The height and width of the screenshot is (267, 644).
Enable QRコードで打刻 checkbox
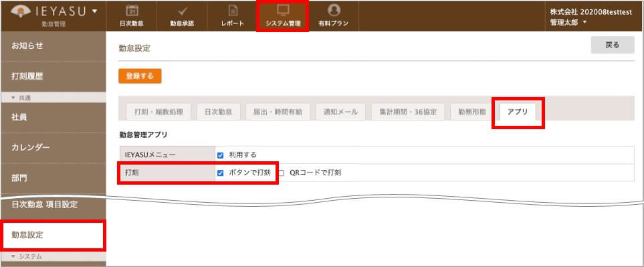[x=282, y=173]
